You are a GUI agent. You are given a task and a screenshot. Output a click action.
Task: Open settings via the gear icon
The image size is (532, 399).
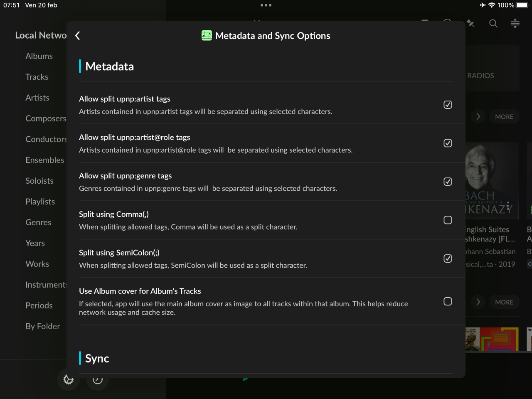click(69, 379)
